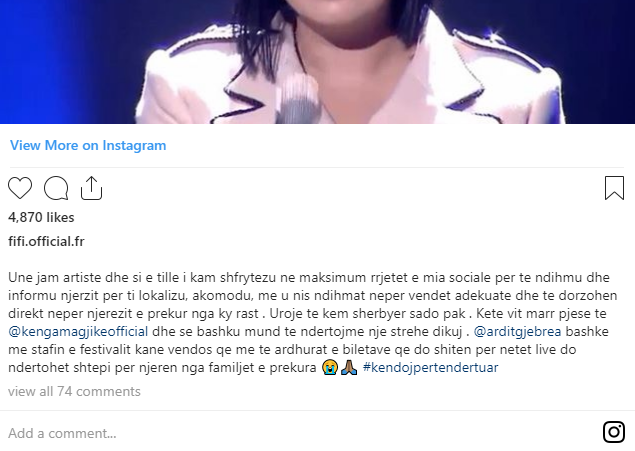635x451 pixels.
Task: Open the fifi.official.fr profile
Action: pos(46,241)
